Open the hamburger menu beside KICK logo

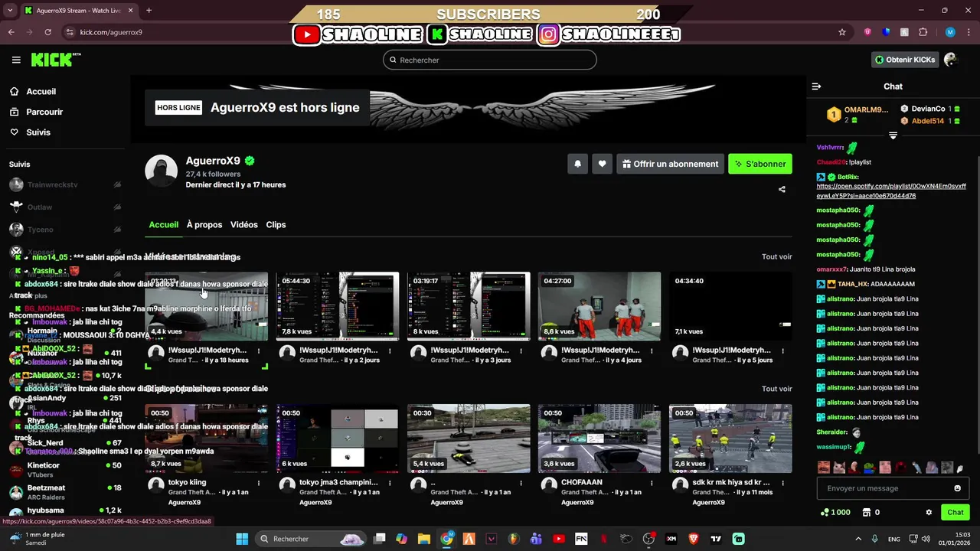coord(16,60)
